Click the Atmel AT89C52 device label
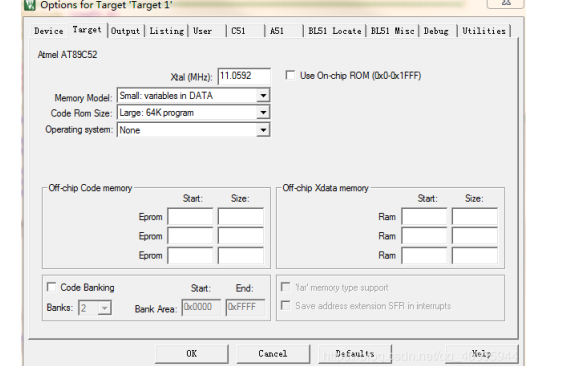The height and width of the screenshot is (366, 587). coord(67,55)
